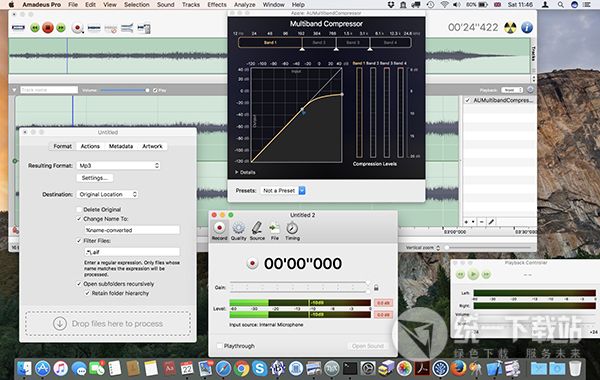Viewport: 600px width, 380px height.
Task: Open Source settings in Untitled 2 window
Action: 257,231
